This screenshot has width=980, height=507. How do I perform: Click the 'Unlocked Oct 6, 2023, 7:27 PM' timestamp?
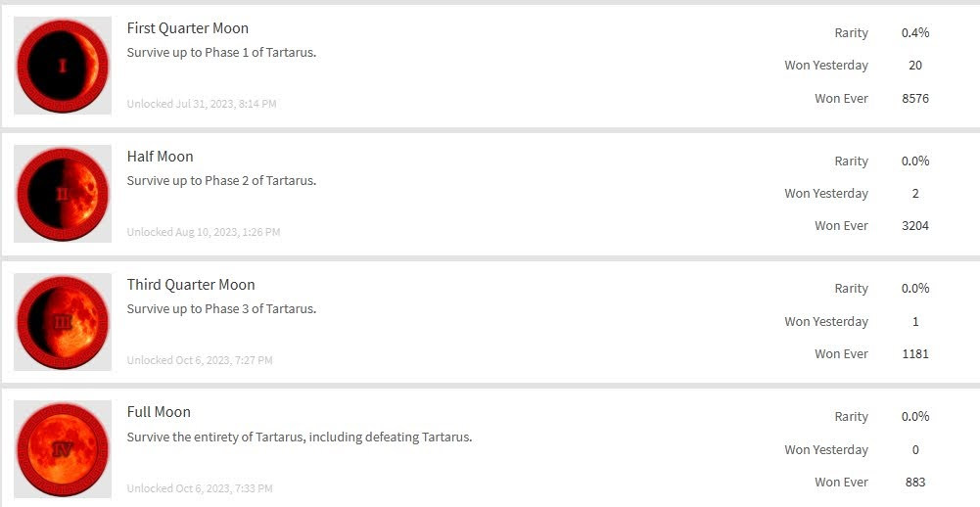click(200, 360)
